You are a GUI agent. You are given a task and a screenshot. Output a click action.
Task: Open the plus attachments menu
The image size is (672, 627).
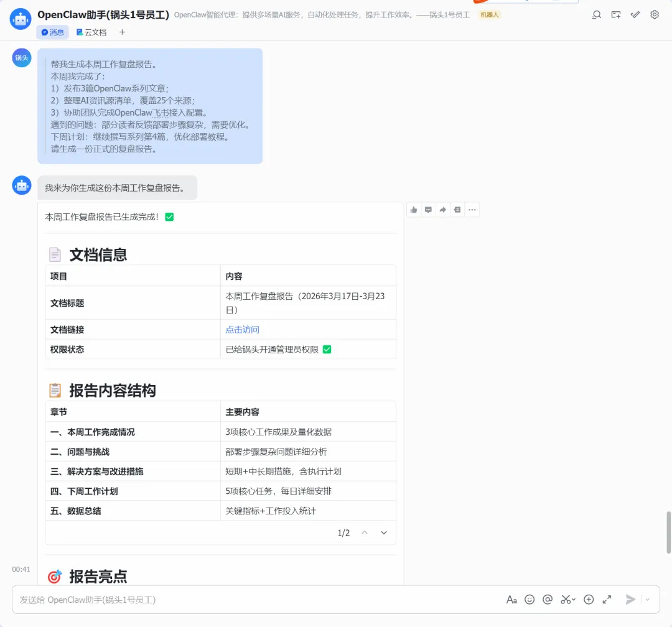[x=589, y=600]
